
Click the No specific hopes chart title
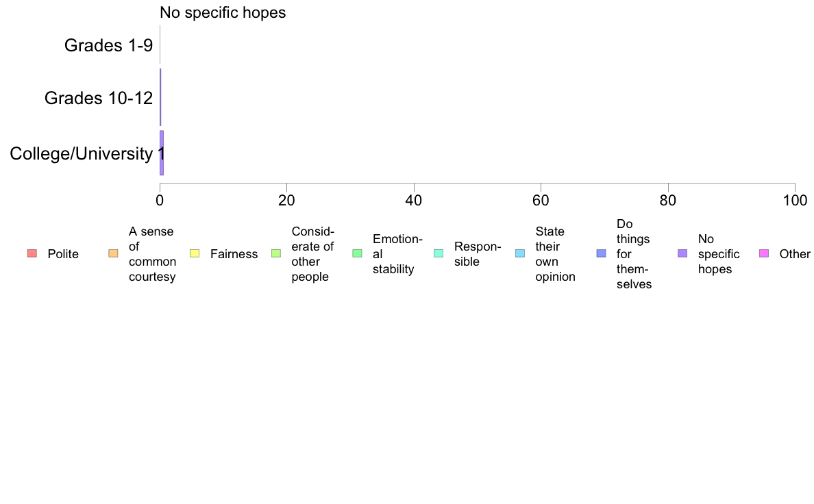pyautogui.click(x=223, y=13)
